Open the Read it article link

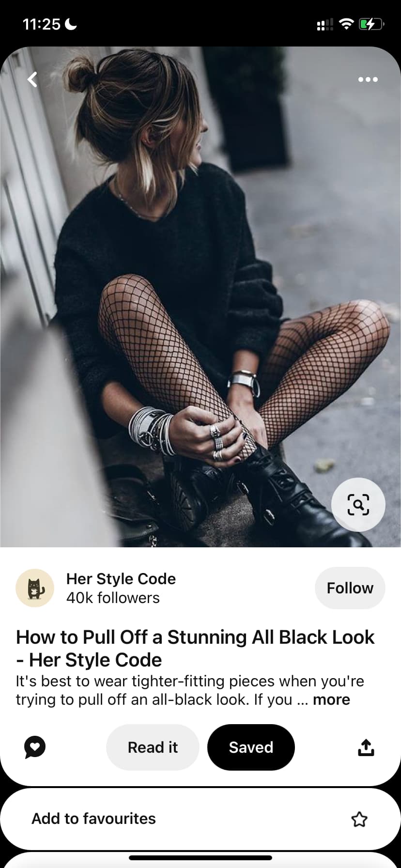click(153, 747)
